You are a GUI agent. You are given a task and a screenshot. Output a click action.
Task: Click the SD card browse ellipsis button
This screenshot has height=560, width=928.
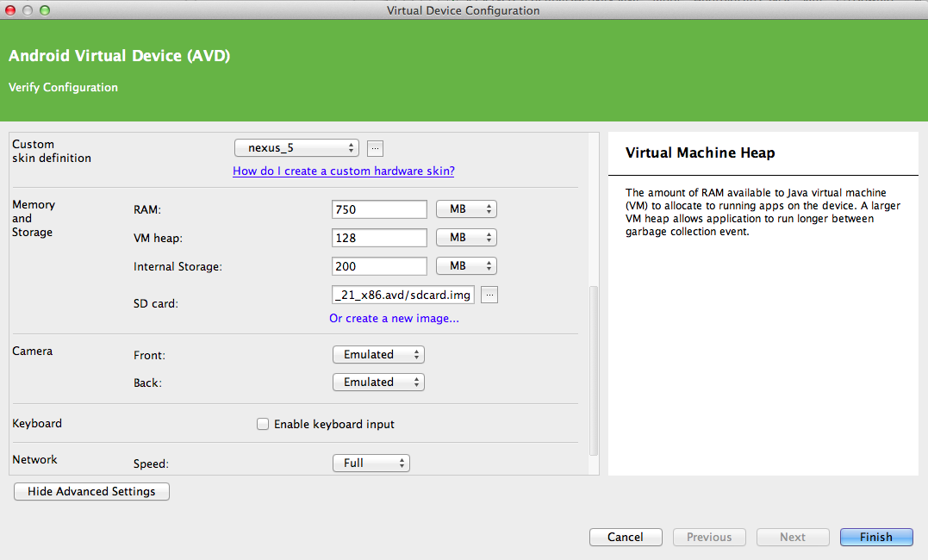(489, 296)
